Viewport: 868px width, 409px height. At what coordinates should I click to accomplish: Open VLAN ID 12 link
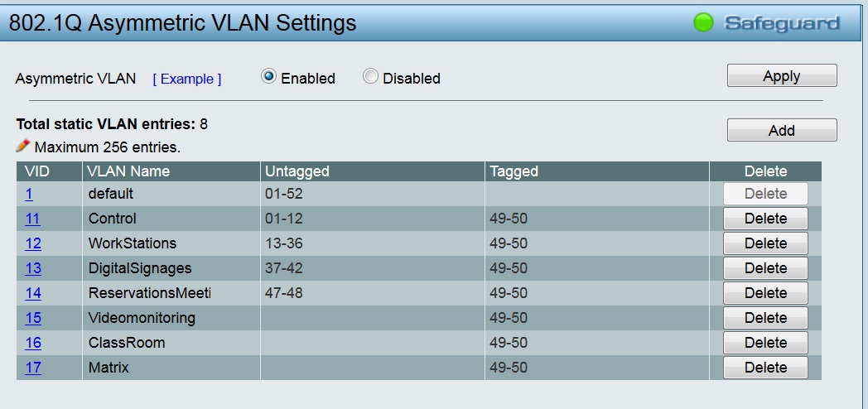point(32,243)
